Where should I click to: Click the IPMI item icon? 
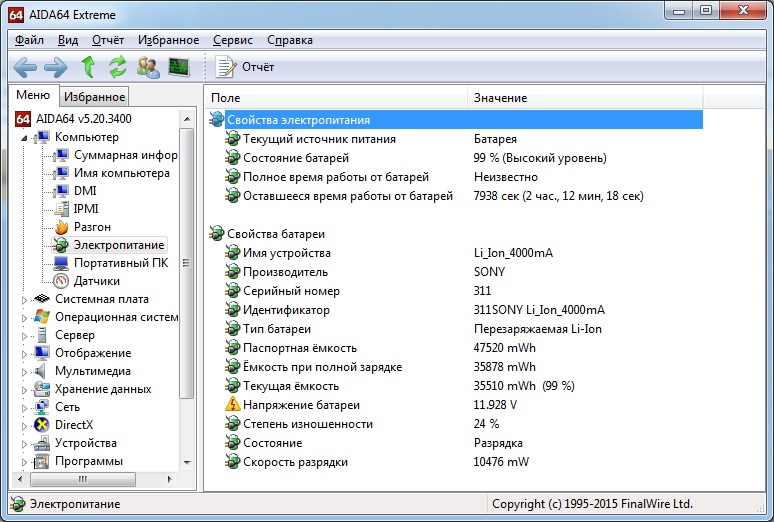click(61, 209)
